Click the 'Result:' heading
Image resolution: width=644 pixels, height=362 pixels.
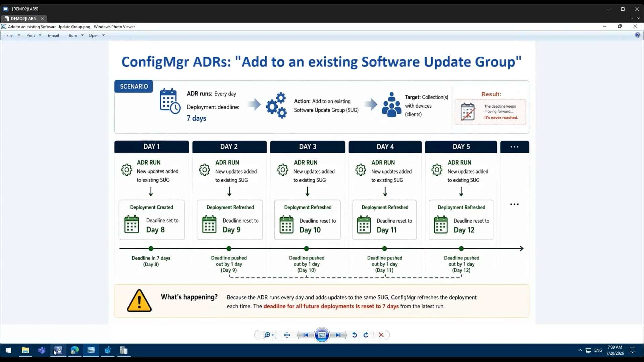pyautogui.click(x=491, y=94)
